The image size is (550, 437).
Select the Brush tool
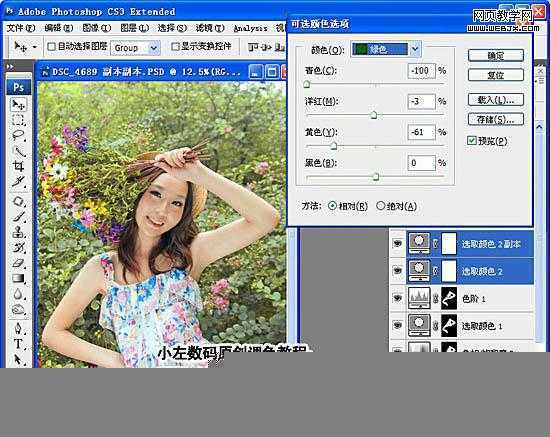click(18, 217)
